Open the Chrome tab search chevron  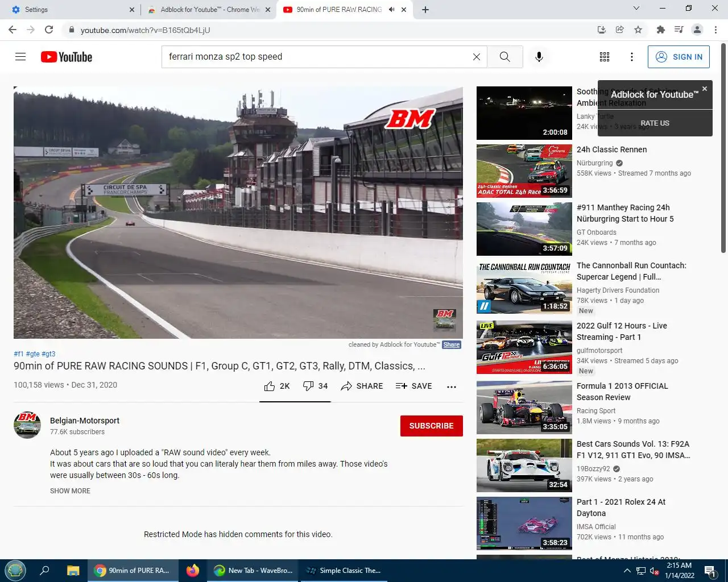636,8
